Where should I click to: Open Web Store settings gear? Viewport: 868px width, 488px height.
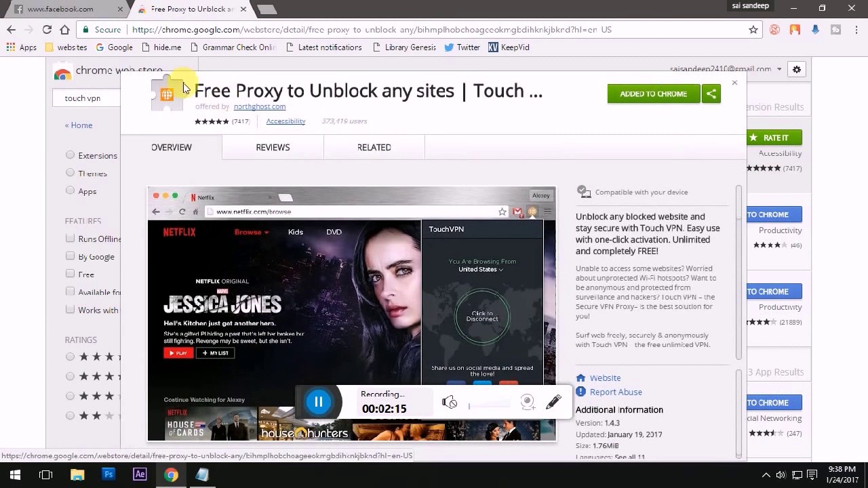click(797, 69)
